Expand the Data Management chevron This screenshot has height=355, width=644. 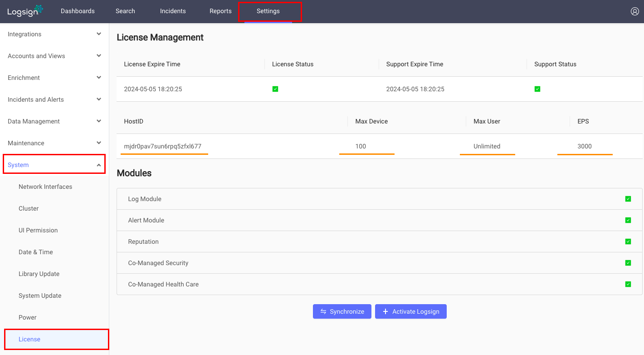pyautogui.click(x=99, y=121)
